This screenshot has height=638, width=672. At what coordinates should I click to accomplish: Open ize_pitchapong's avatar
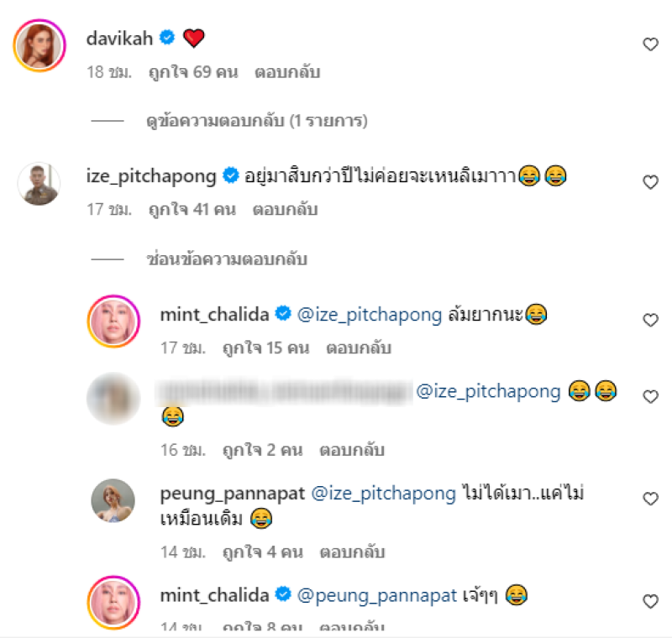point(39,183)
